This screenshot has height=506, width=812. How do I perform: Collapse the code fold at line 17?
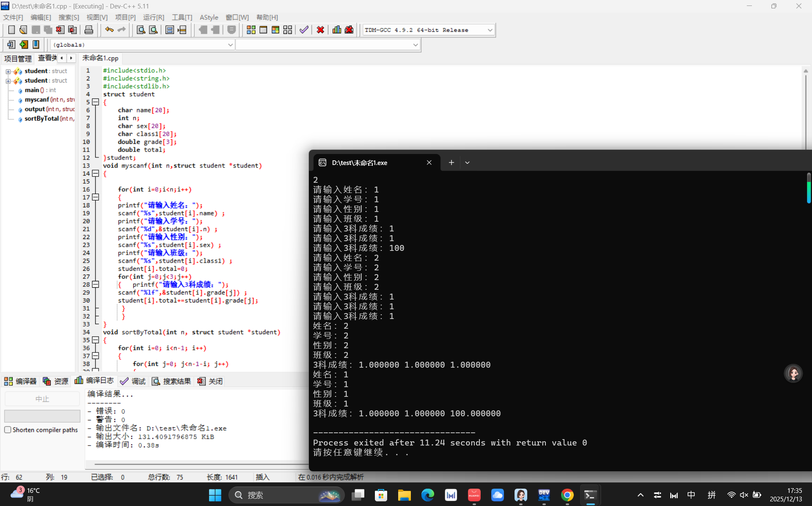pyautogui.click(x=96, y=197)
